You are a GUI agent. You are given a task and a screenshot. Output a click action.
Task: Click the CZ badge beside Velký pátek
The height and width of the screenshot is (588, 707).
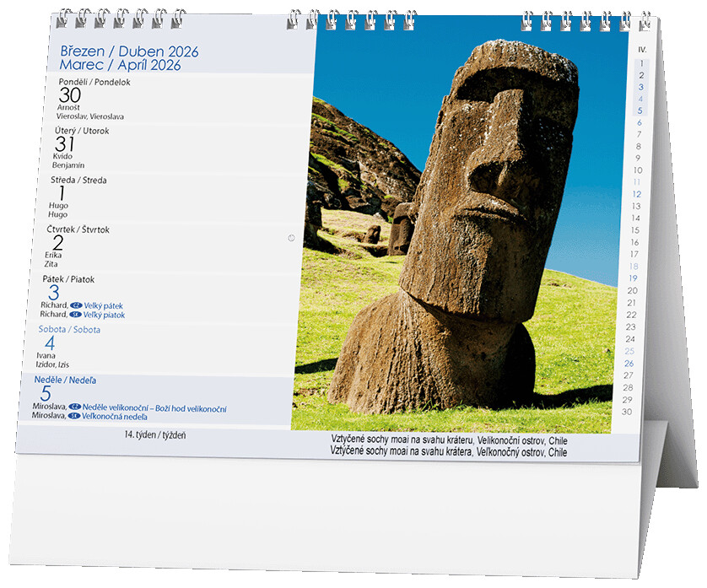click(75, 305)
